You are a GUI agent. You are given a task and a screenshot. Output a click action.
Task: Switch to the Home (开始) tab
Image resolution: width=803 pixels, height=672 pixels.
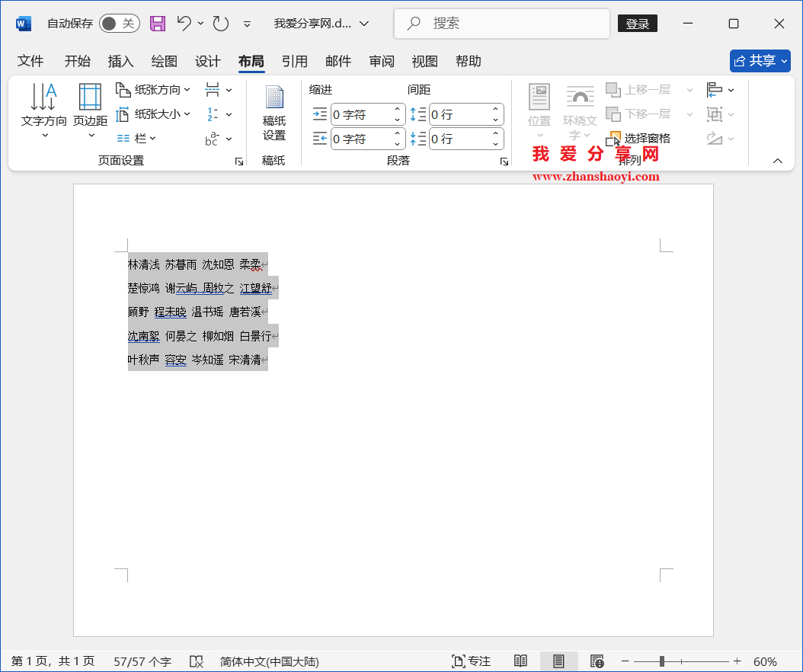click(78, 62)
